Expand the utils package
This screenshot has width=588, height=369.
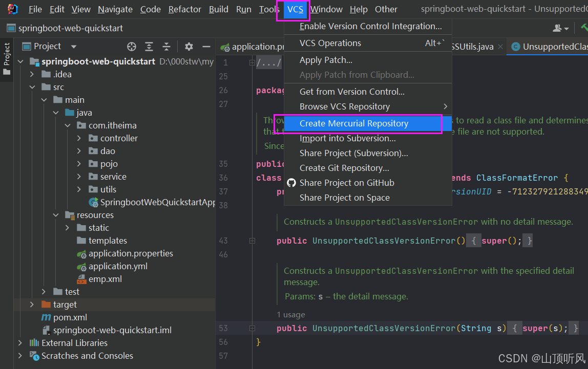[x=79, y=189]
